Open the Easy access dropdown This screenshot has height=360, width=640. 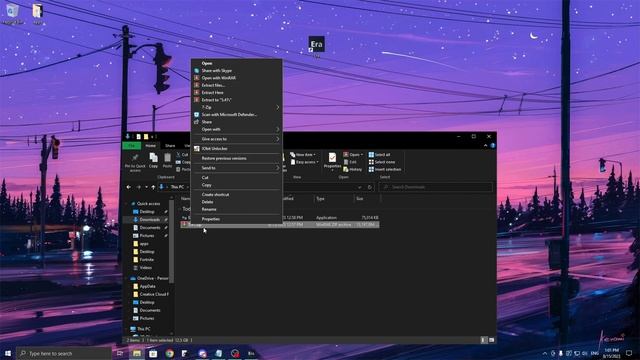[x=304, y=162]
